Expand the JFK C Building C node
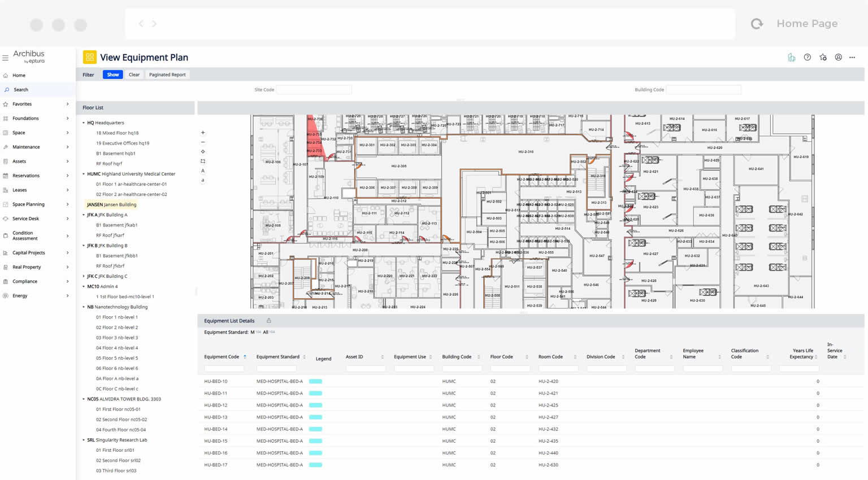This screenshot has width=868, height=480. (x=84, y=276)
